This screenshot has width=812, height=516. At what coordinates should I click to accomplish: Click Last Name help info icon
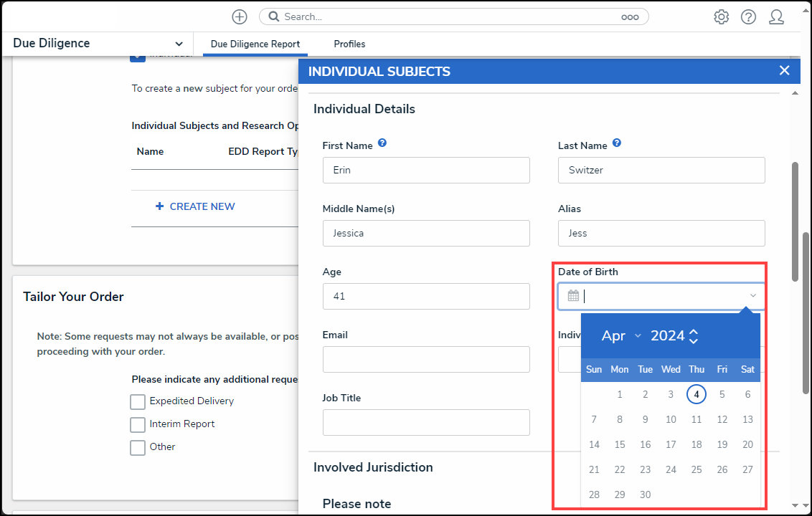[617, 143]
